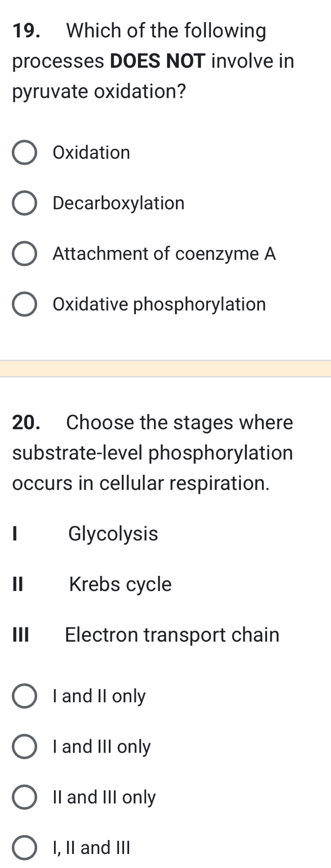The height and width of the screenshot is (868, 331).
Task: Click the I, II and III label text
Action: pos(90,848)
